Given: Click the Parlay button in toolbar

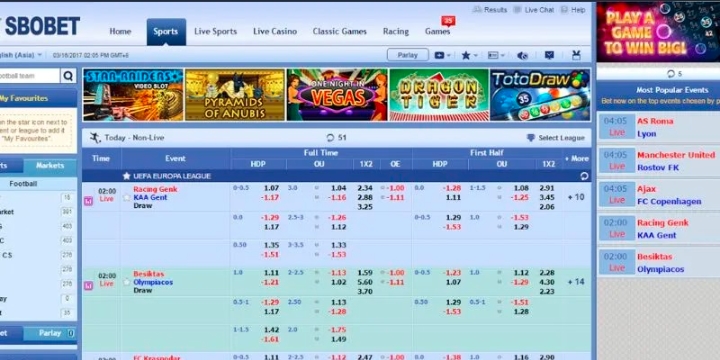Looking at the screenshot, I should [x=408, y=55].
